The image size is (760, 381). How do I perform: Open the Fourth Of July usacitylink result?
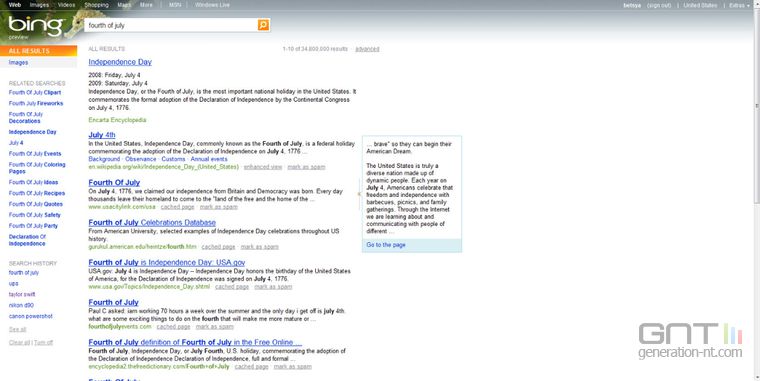114,183
